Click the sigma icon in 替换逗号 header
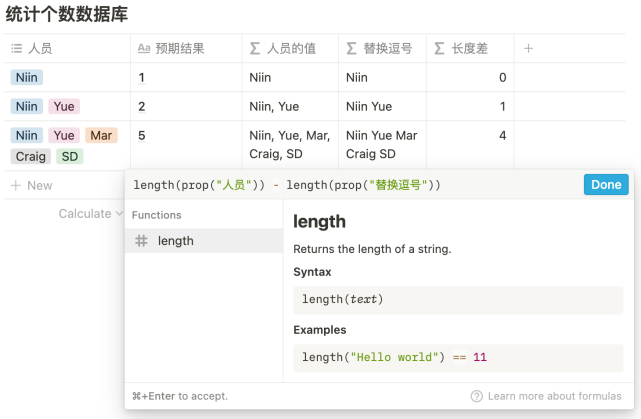 point(351,48)
